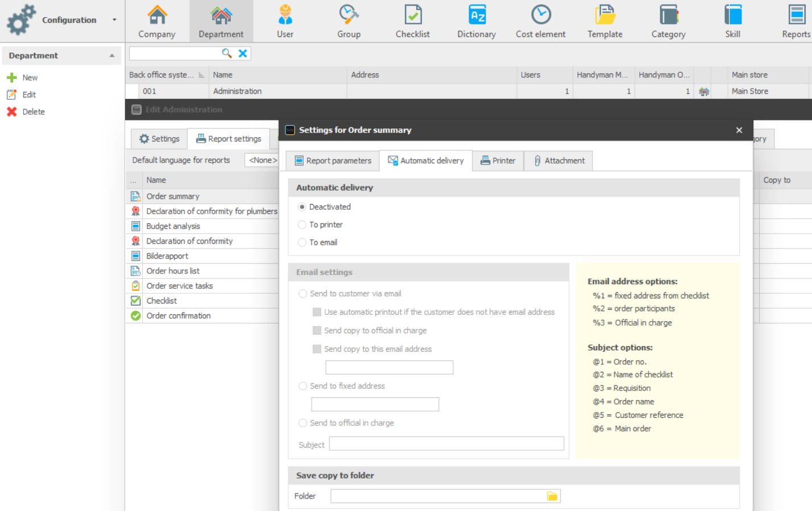Click the copy email address input field

coord(390,367)
